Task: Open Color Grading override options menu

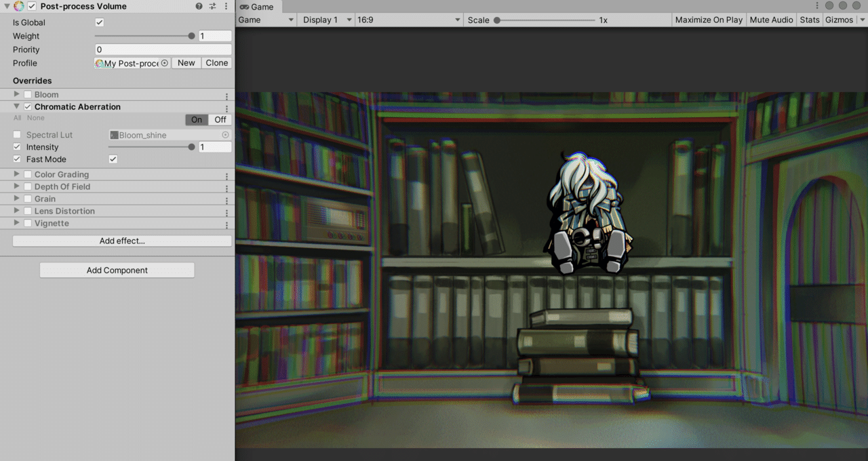Action: tap(226, 176)
